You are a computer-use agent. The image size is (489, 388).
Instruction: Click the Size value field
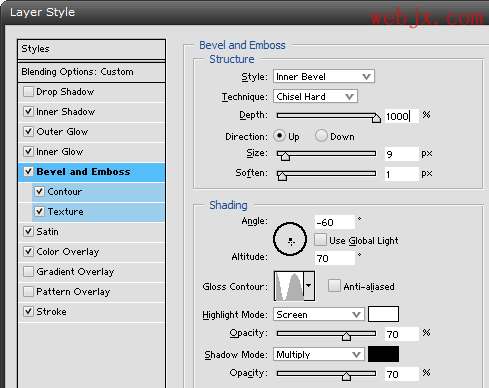(401, 154)
